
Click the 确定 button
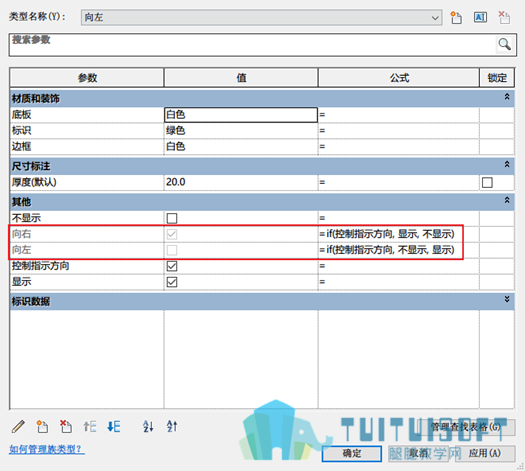pyautogui.click(x=352, y=454)
